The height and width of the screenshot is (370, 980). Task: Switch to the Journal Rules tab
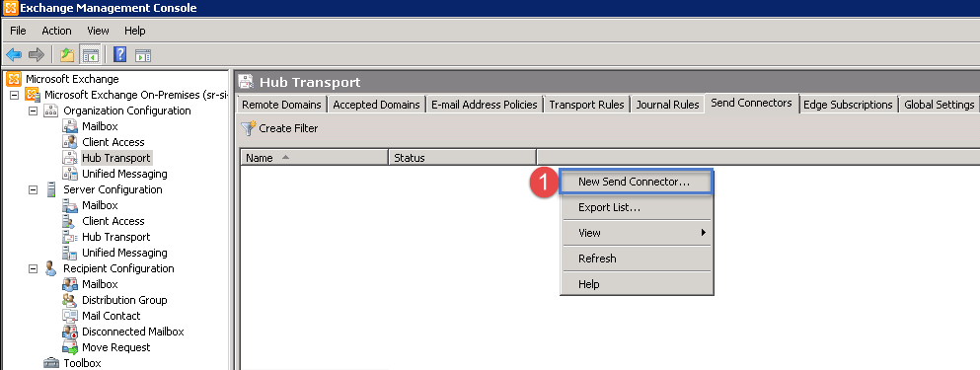(667, 105)
